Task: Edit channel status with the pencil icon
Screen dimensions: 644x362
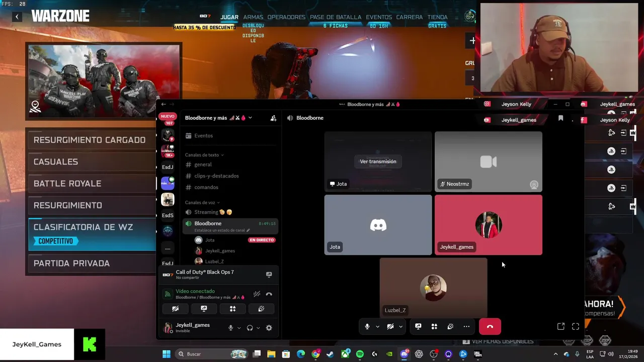Action: (x=248, y=230)
